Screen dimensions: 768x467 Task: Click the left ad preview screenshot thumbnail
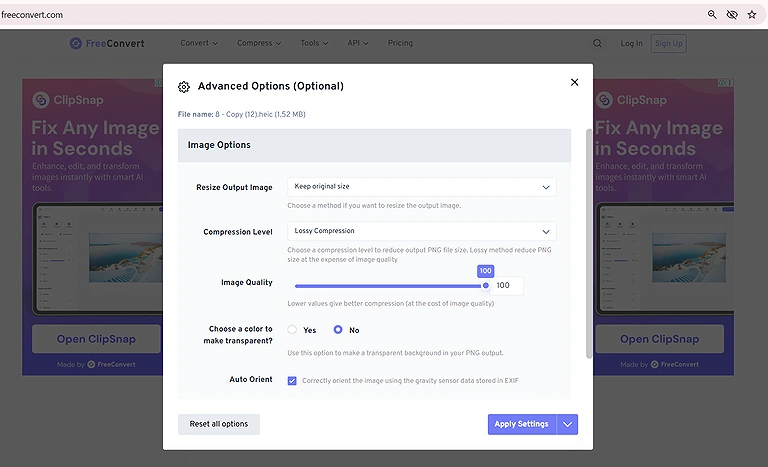coord(97,259)
